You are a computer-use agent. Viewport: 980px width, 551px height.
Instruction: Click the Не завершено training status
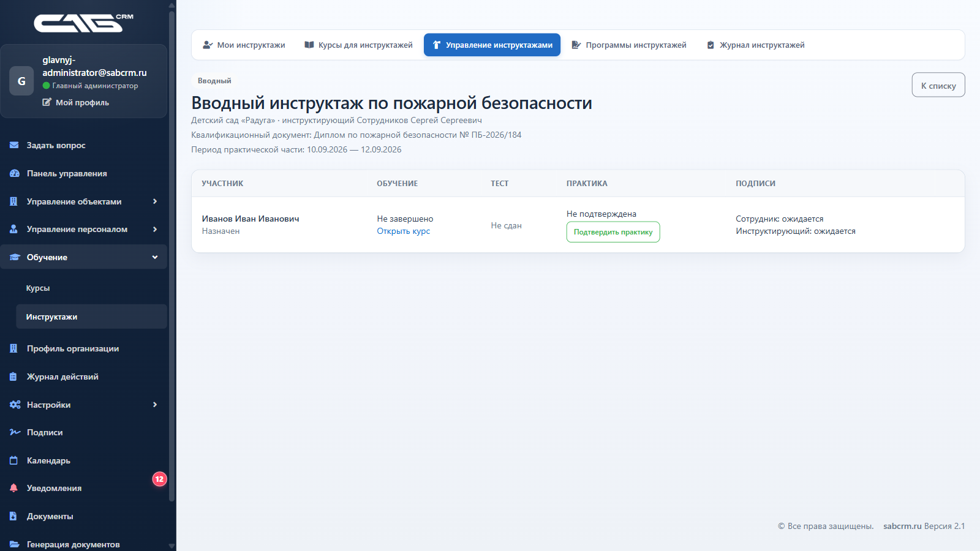tap(405, 219)
